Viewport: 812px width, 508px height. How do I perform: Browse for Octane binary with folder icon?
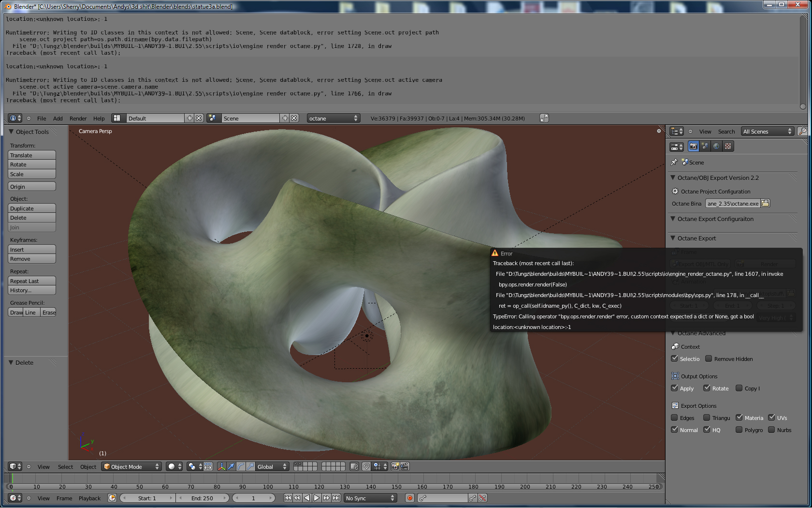765,204
